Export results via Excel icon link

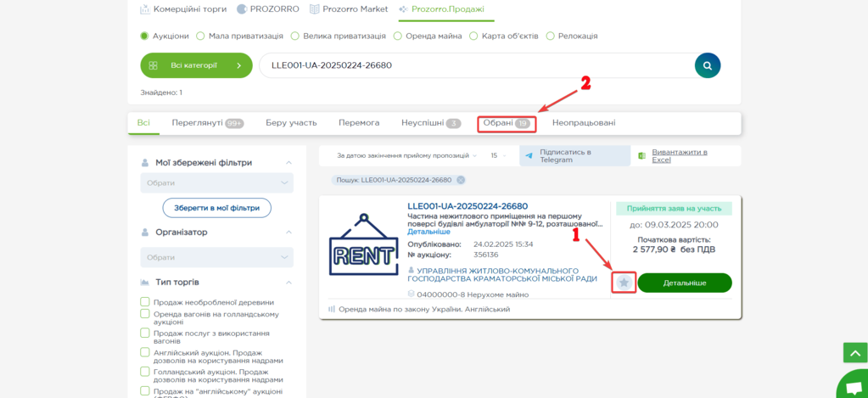642,156
